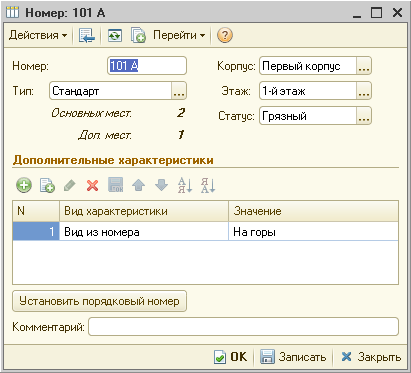Click the Тип field with Стандарт
411x373 pixels.
pyautogui.click(x=110, y=91)
